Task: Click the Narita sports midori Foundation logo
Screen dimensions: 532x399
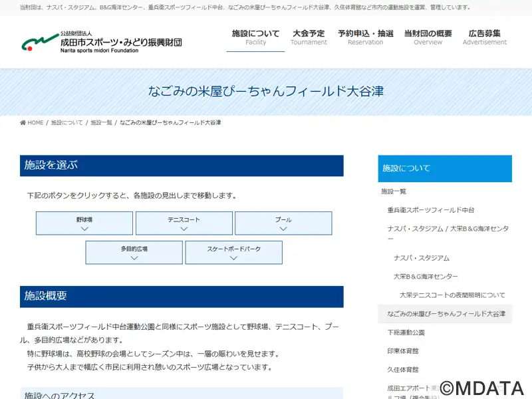Action: (x=102, y=42)
